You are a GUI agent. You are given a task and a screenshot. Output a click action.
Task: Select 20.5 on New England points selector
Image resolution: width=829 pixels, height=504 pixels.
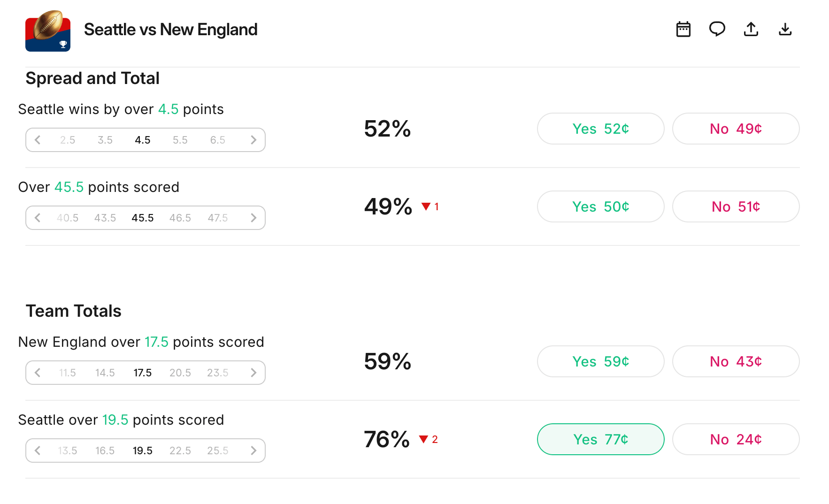click(180, 373)
